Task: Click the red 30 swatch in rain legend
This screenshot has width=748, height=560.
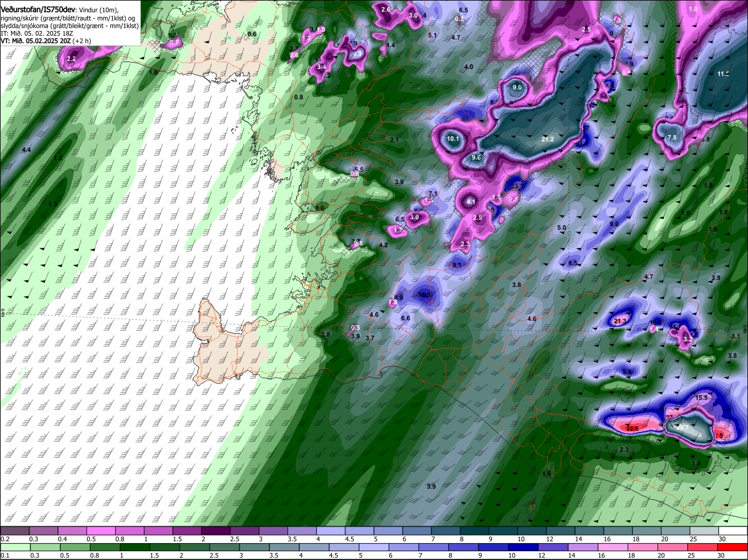Action: (733, 547)
